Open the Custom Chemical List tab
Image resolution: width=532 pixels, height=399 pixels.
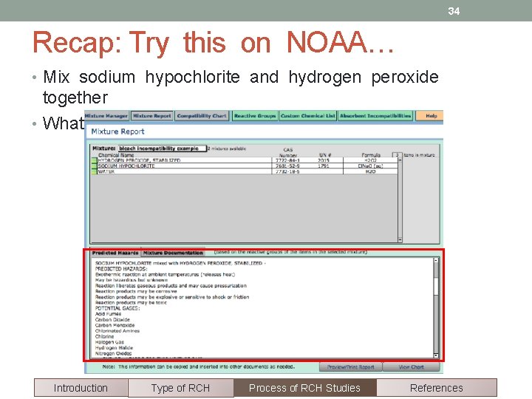(x=307, y=116)
